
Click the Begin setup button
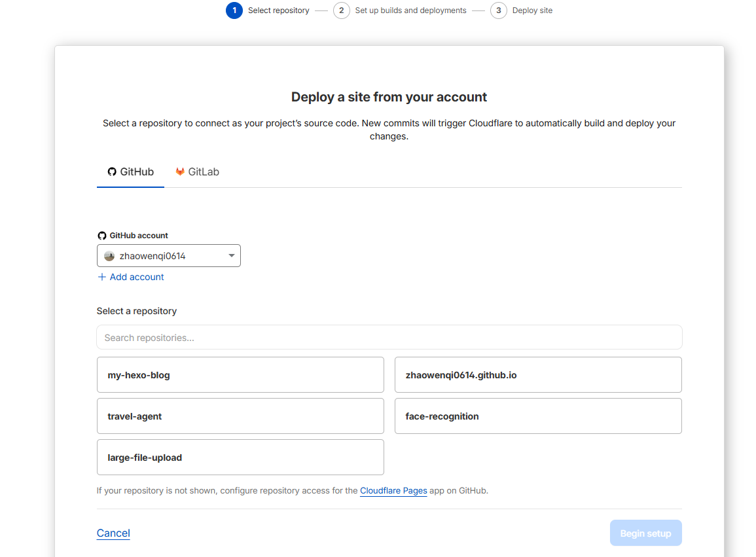pyautogui.click(x=645, y=533)
